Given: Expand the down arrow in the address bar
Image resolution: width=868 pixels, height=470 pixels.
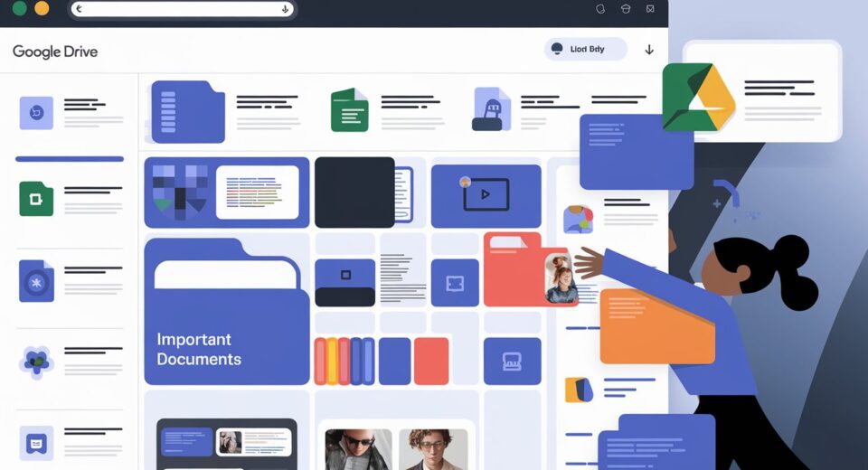Looking at the screenshot, I should [x=285, y=9].
